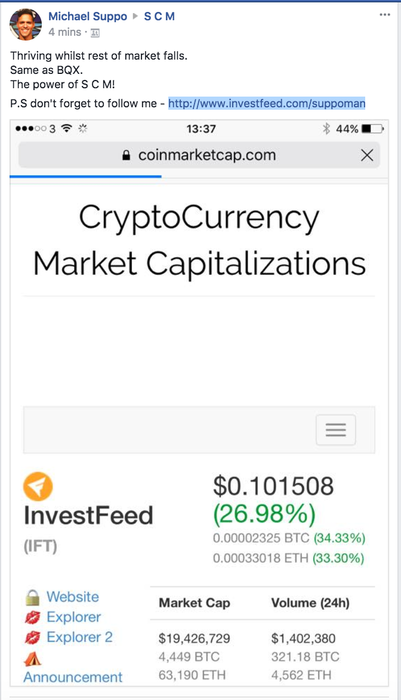The height and width of the screenshot is (700, 401).
Task: Click Michael Suppo's profile picture
Action: coord(25,24)
